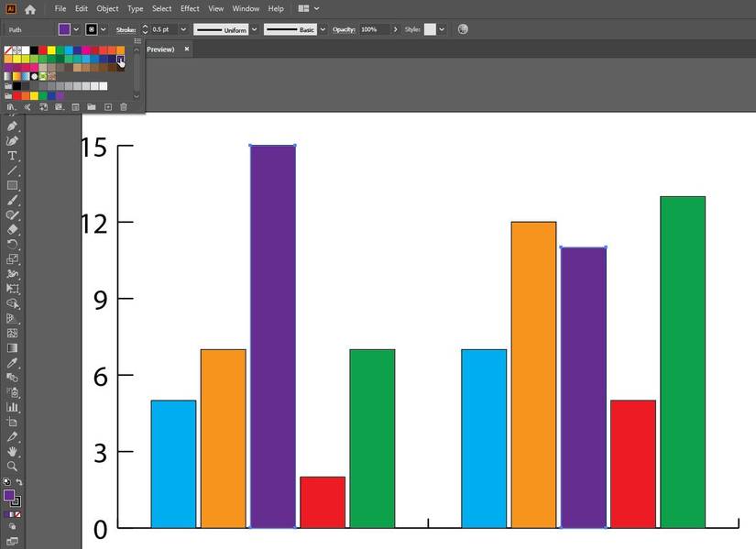Pick the Eyedropper tool
756x549 pixels.
pos(12,365)
